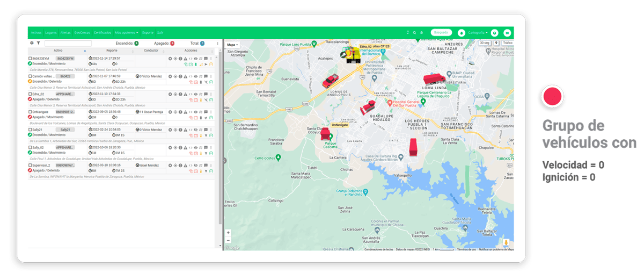Open the Soporte menu tab
Viewport: 644px width, 280px height.
148,33
